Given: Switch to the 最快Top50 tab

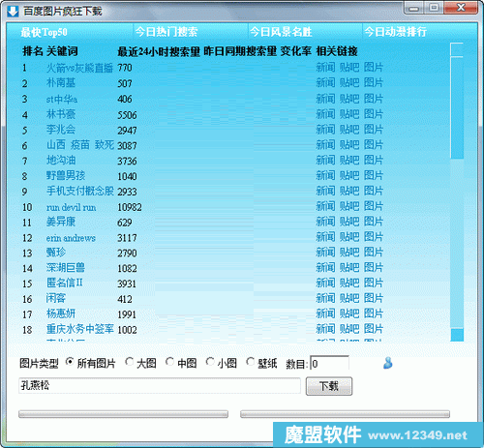Looking at the screenshot, I should coord(44,32).
